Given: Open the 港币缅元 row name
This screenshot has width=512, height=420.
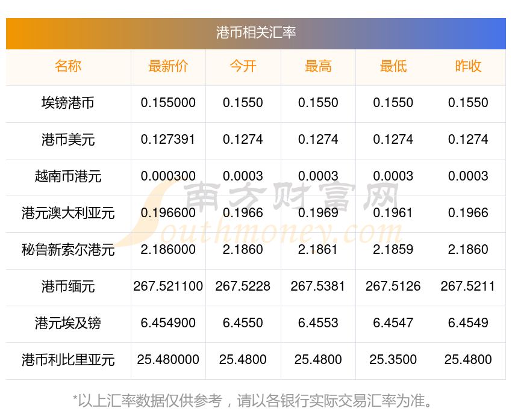Looking at the screenshot, I should pyautogui.click(x=68, y=286).
